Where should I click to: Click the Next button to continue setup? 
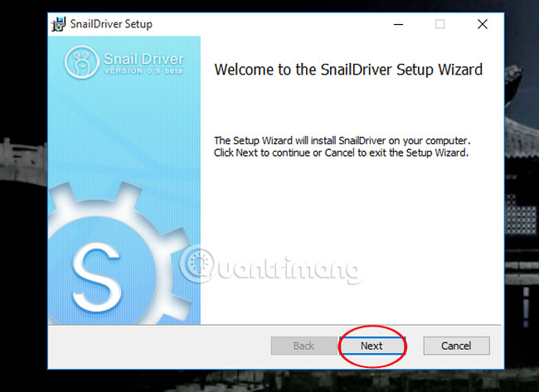372,346
